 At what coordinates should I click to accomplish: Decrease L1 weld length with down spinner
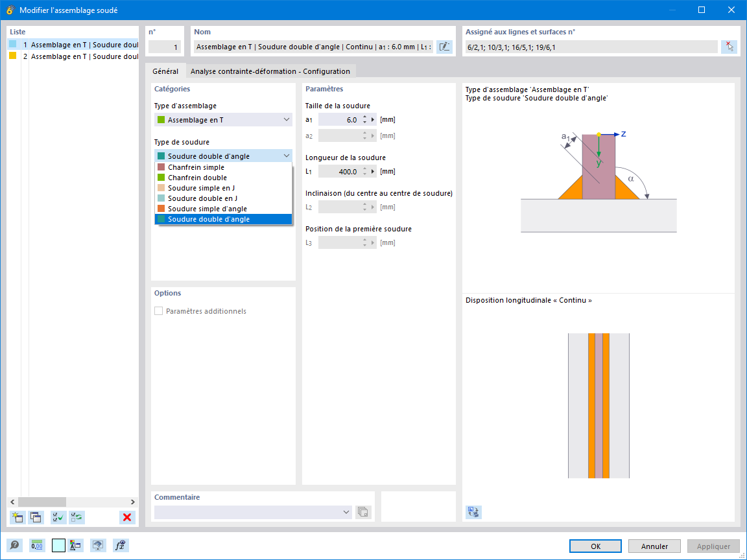click(365, 174)
